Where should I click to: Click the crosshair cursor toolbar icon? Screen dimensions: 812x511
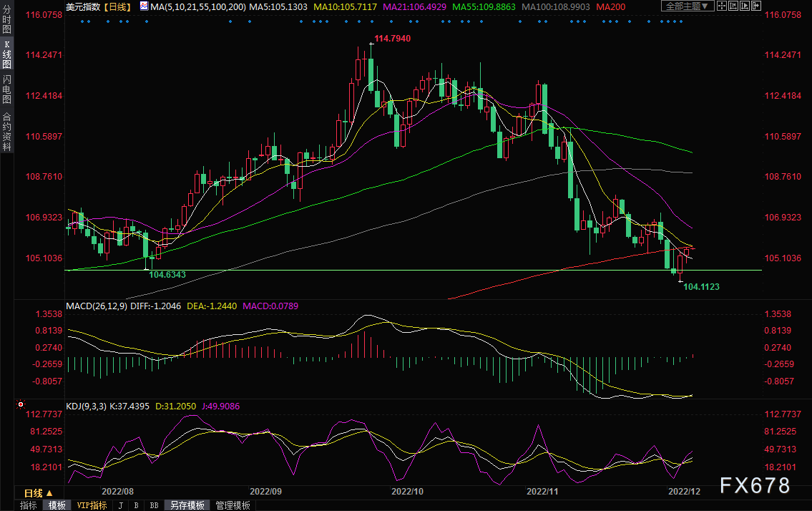pyautogui.click(x=720, y=6)
